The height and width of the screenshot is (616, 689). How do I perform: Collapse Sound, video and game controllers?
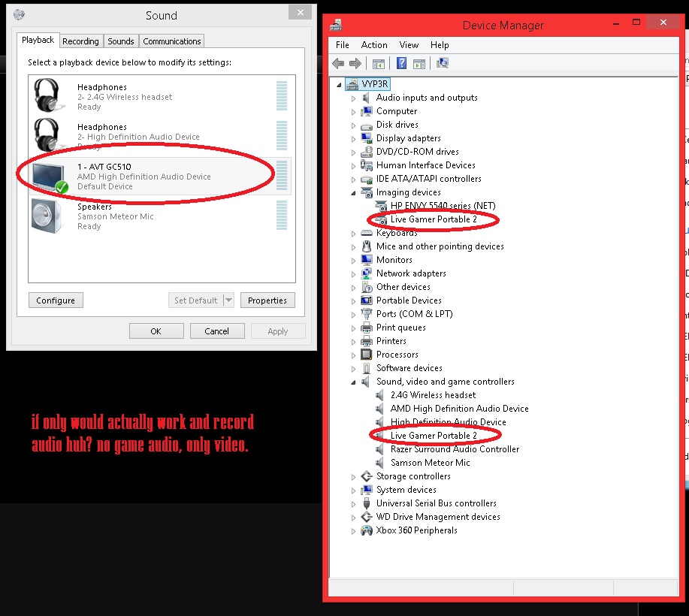tap(353, 382)
